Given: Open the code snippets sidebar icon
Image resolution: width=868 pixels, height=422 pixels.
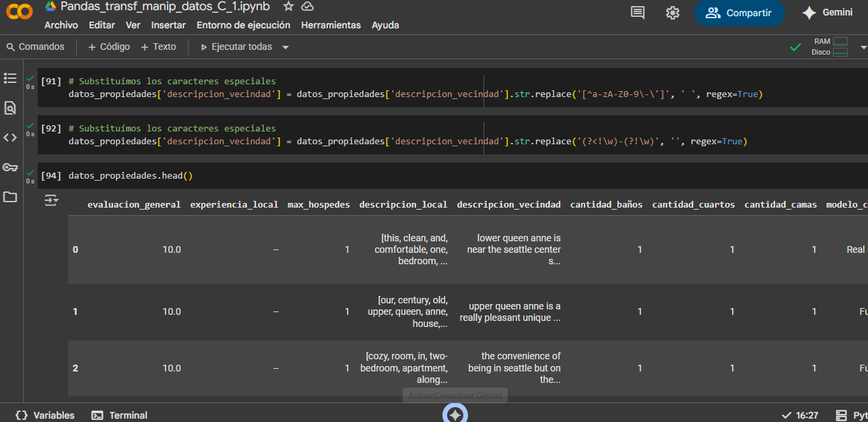Looking at the screenshot, I should (x=10, y=138).
